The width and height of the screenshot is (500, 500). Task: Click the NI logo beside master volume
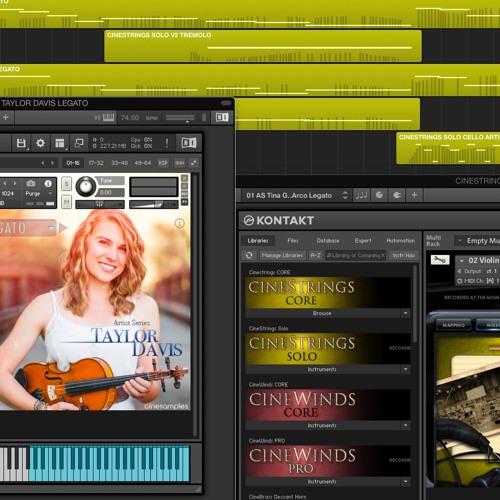click(x=222, y=117)
